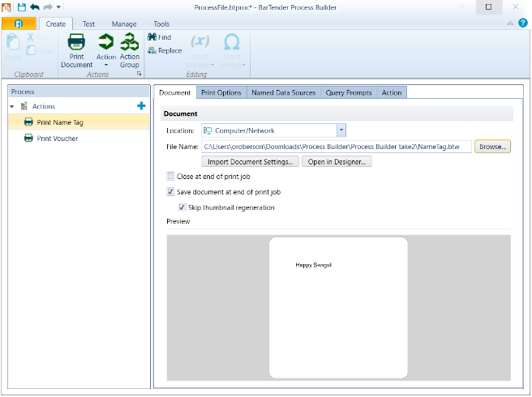Click the Action Group ribbon icon

coord(130,42)
